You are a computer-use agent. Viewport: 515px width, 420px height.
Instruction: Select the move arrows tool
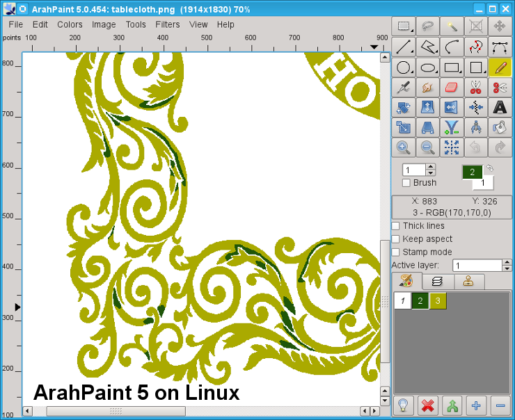point(500,26)
